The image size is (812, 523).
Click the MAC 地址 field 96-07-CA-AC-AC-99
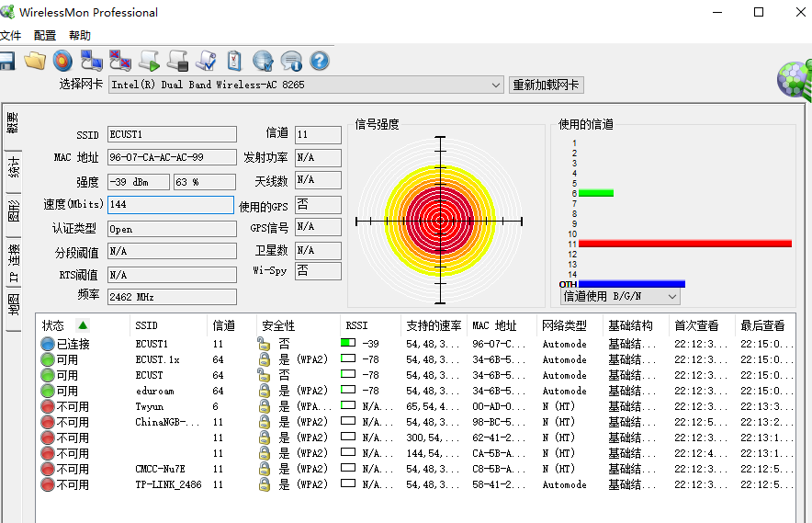pyautogui.click(x=172, y=157)
